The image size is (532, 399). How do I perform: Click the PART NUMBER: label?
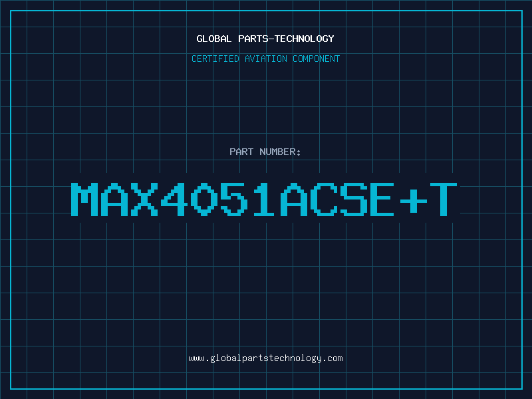pos(265,152)
